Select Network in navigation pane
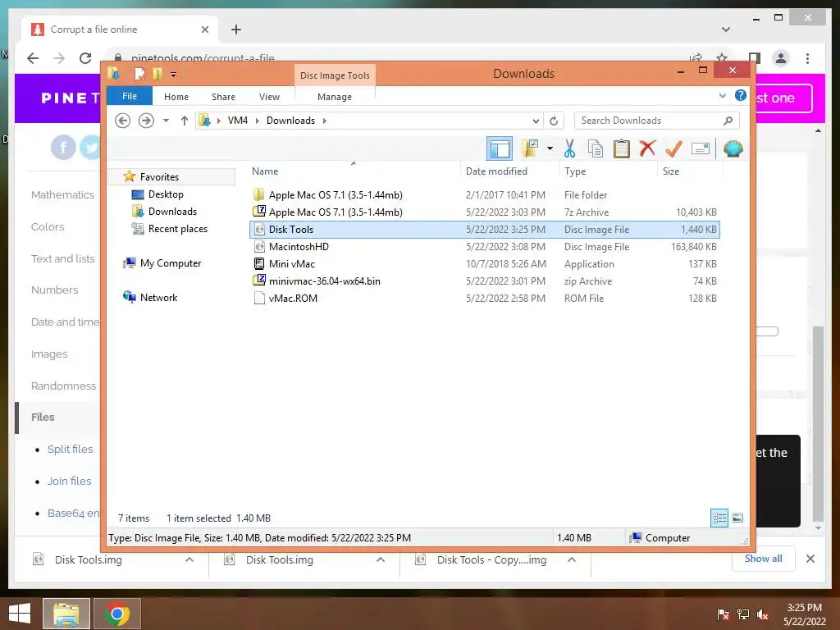The width and height of the screenshot is (840, 630). (158, 297)
